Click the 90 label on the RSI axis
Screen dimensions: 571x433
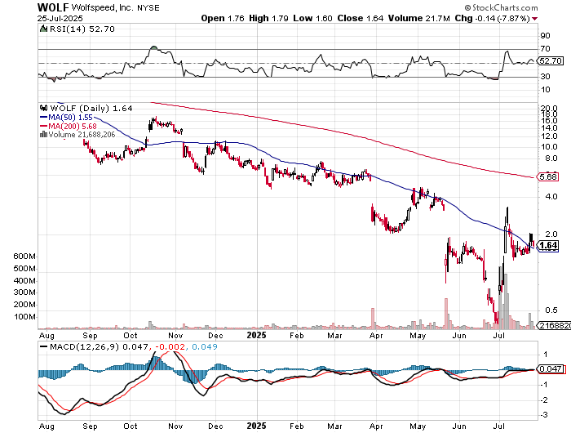(x=545, y=36)
